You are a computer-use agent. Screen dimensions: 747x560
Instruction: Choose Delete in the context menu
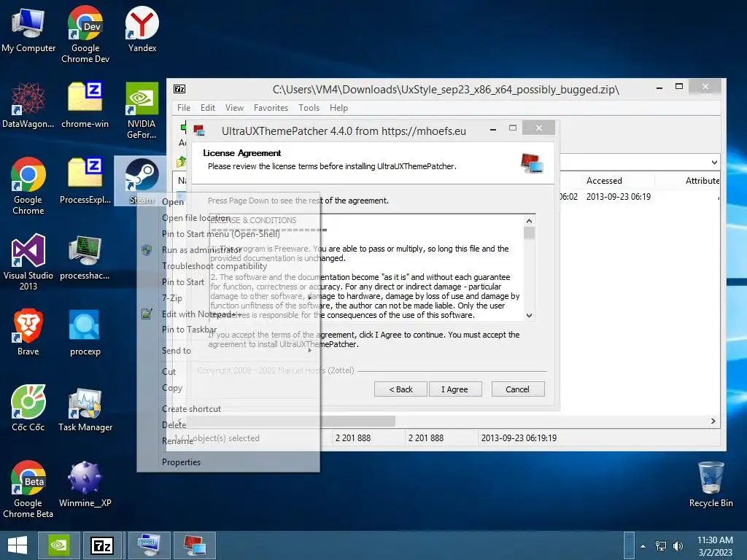click(228, 424)
